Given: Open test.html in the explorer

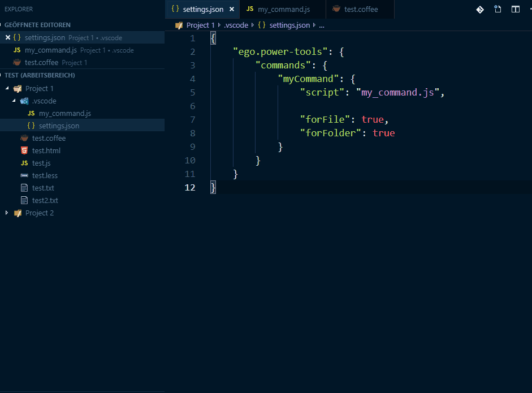Looking at the screenshot, I should point(82,150).
